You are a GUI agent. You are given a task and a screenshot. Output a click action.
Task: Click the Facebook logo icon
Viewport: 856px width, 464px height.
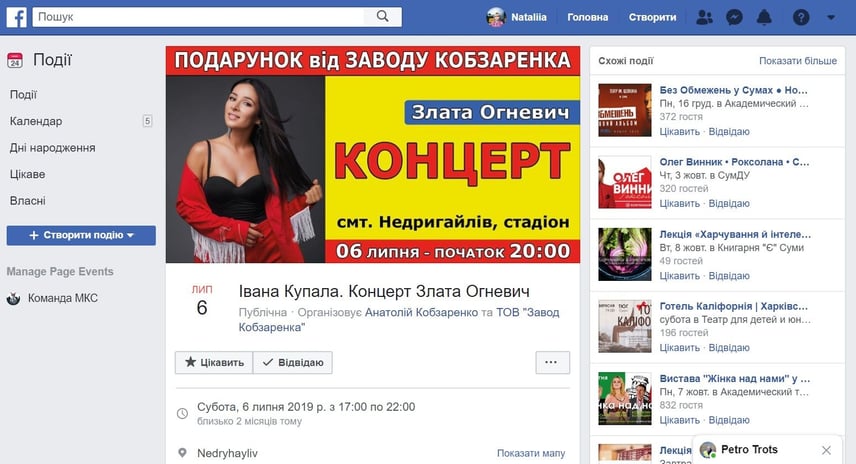pos(16,17)
